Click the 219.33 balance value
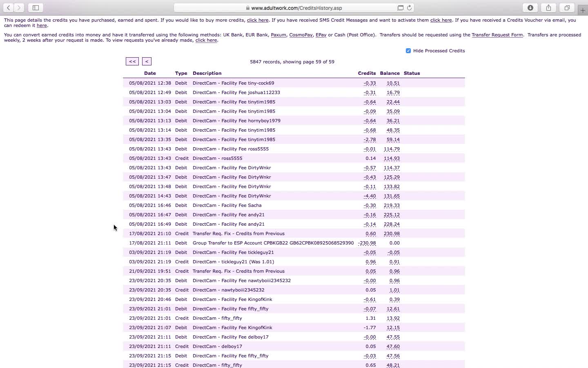The image size is (588, 368). (392, 205)
